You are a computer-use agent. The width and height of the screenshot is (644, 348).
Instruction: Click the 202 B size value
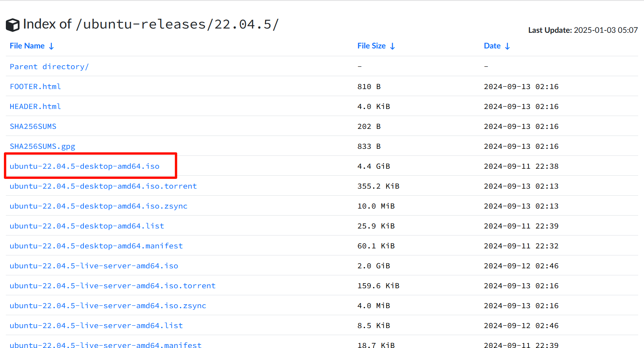[369, 126]
